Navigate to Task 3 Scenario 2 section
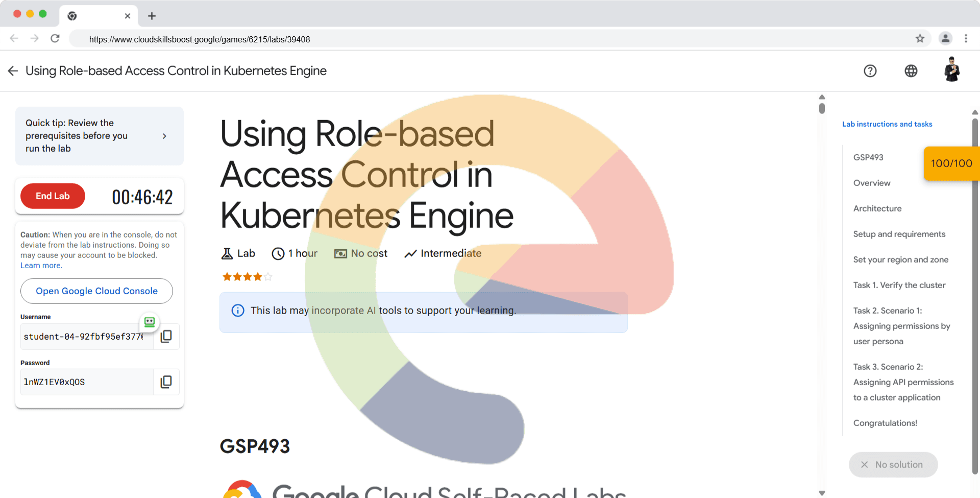The width and height of the screenshot is (980, 498). point(903,382)
